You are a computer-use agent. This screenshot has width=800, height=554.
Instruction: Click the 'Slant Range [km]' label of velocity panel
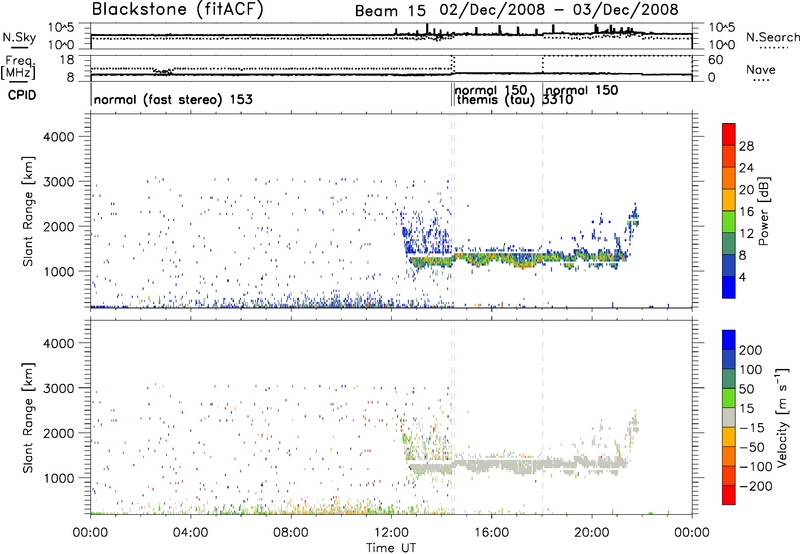[28, 418]
